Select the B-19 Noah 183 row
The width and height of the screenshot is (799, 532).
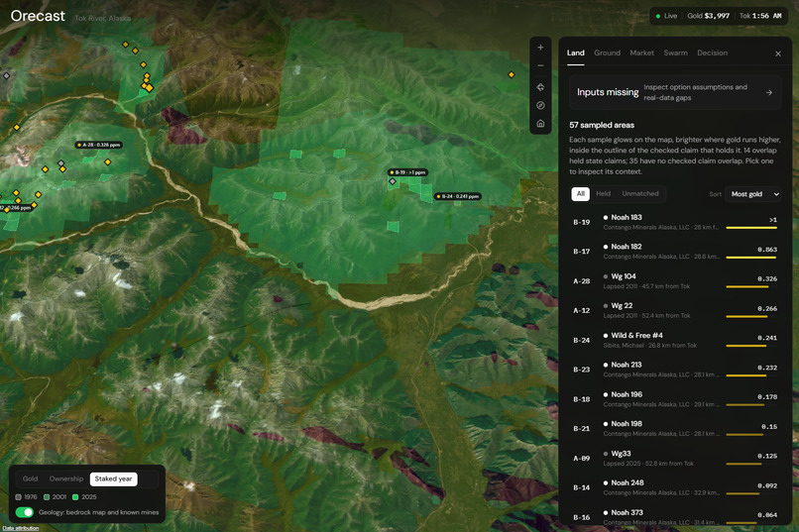tap(675, 222)
